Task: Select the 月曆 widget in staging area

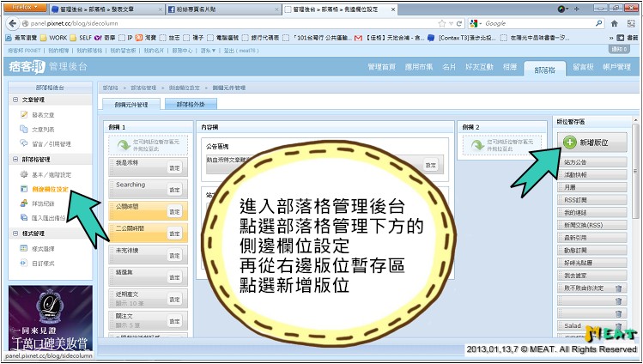Action: [x=591, y=187]
